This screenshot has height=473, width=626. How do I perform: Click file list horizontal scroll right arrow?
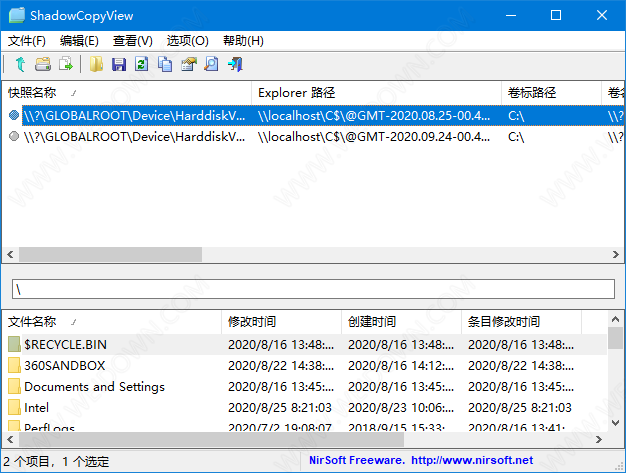(x=598, y=439)
